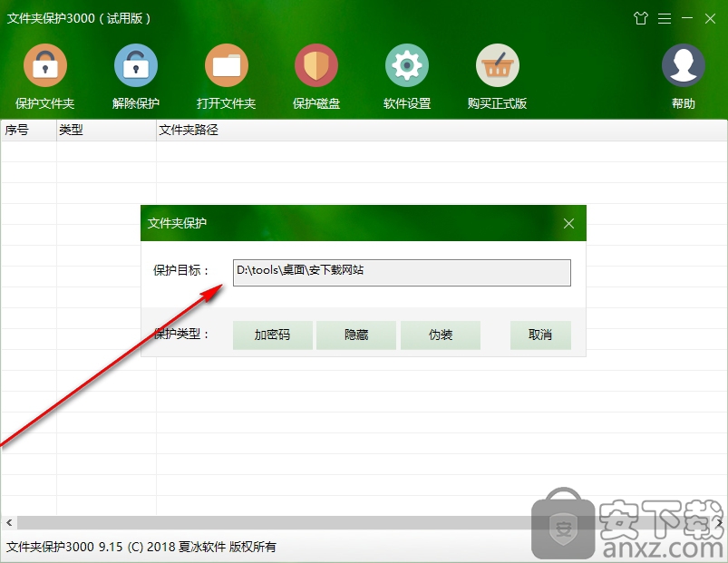Click the 文件夹保护 dialog title text
728x563 pixels.
click(177, 223)
